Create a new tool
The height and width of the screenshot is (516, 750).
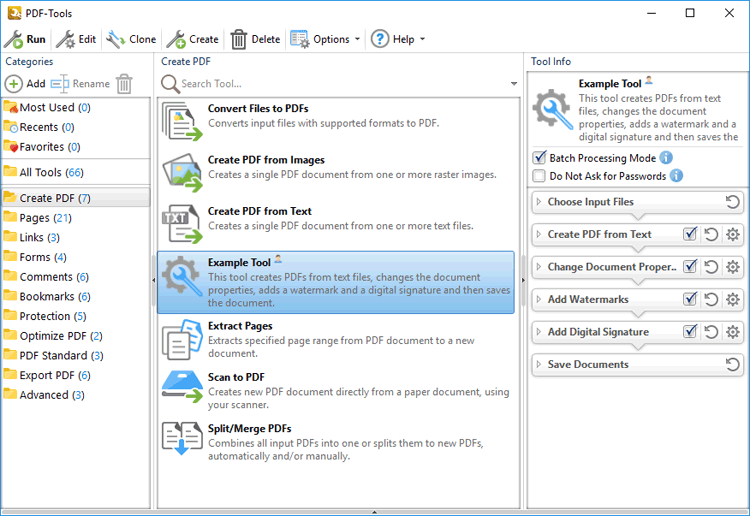192,39
